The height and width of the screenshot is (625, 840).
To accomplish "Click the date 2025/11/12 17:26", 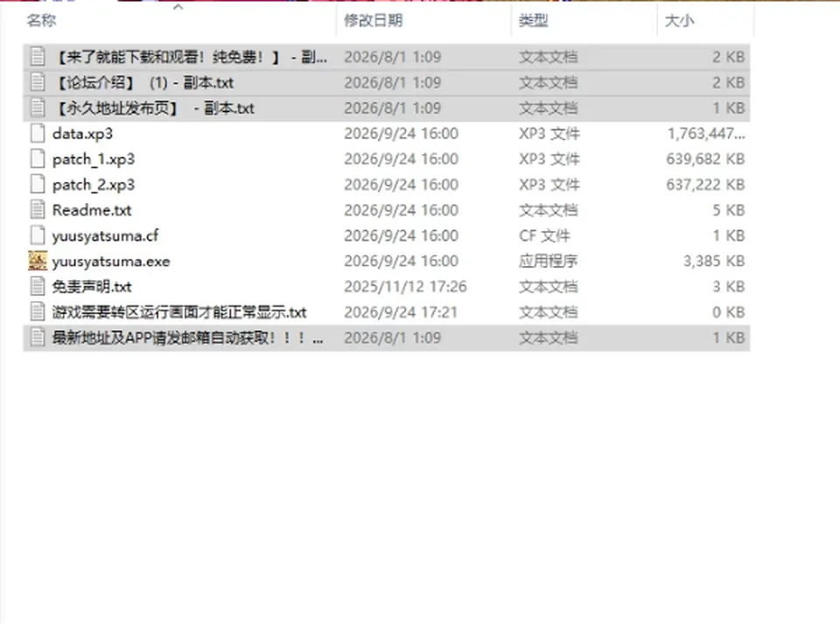I will pos(405,287).
